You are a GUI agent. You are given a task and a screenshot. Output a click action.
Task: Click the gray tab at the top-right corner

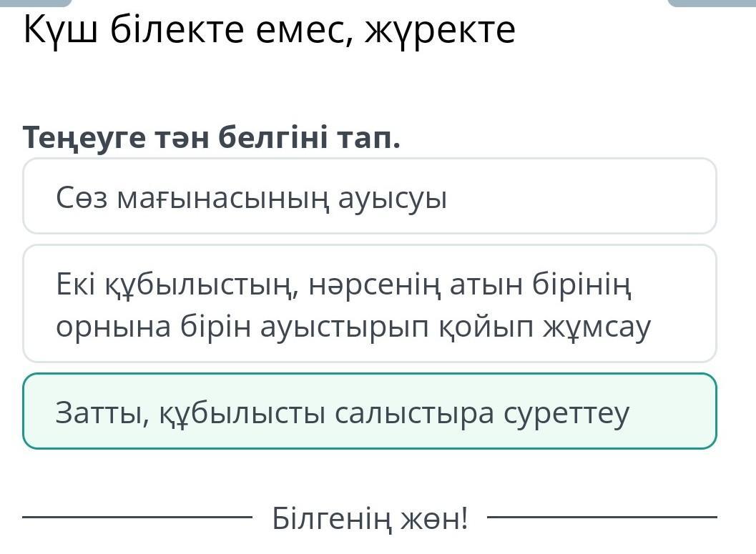[x=710, y=3]
